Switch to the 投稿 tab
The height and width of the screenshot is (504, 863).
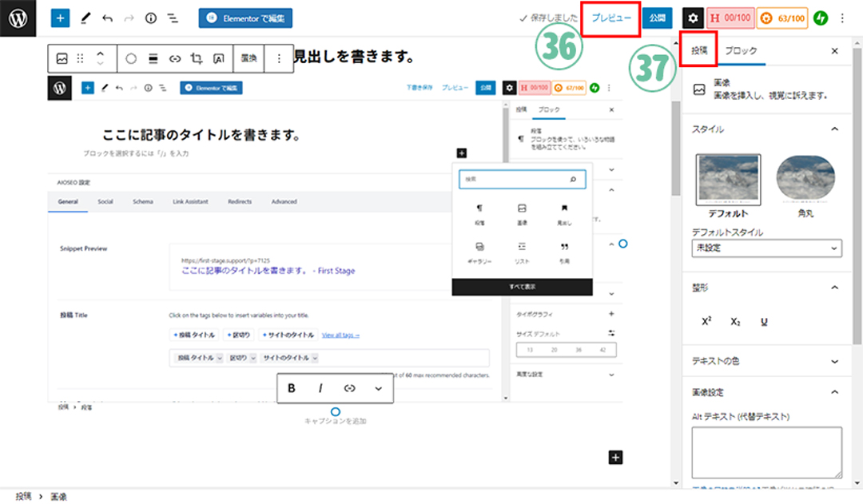point(699,50)
